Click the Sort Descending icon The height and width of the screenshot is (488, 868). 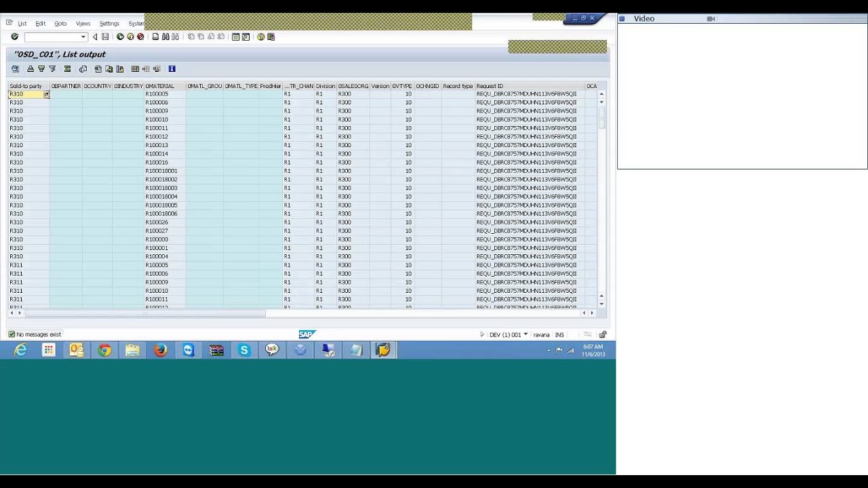(x=41, y=68)
